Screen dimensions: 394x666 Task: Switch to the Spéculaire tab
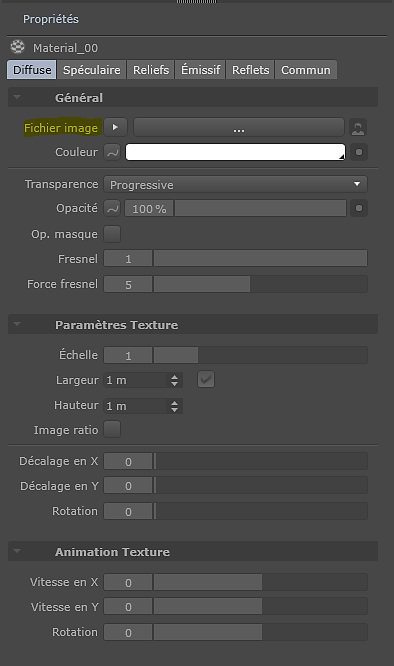point(91,70)
